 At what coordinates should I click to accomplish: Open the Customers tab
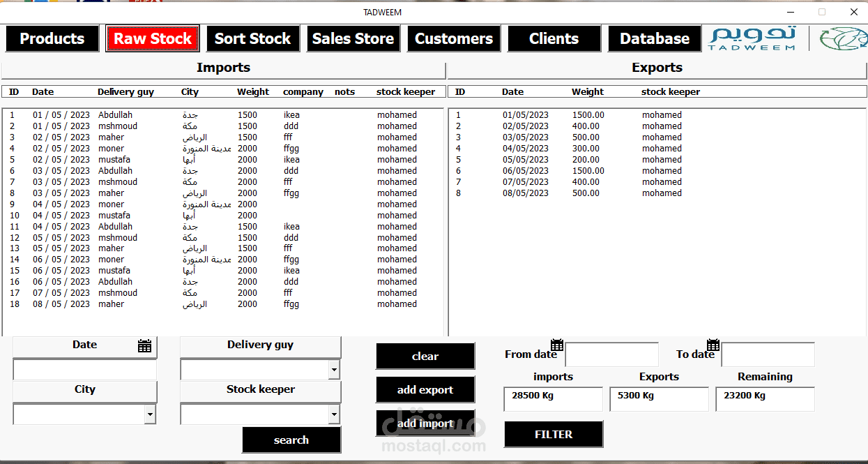coord(454,38)
